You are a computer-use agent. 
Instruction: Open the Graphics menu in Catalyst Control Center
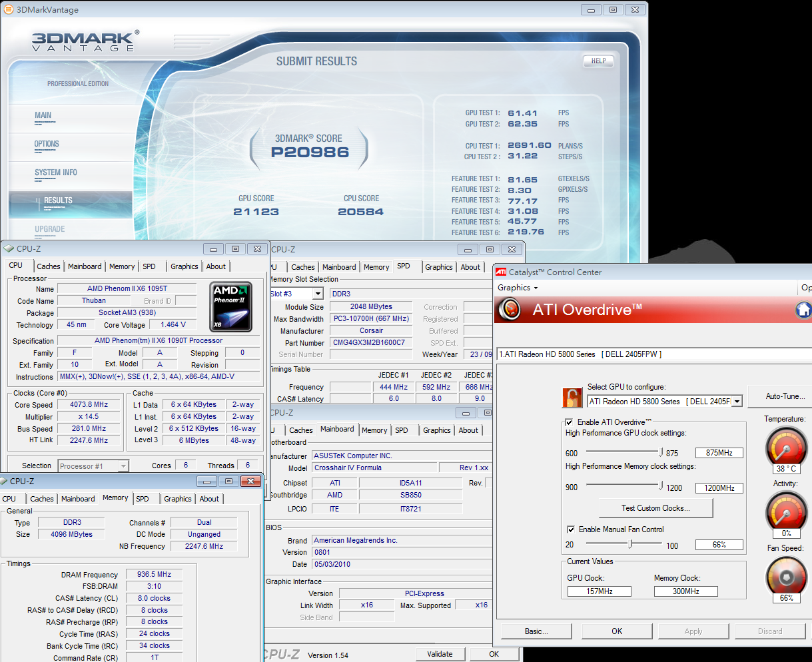(518, 288)
